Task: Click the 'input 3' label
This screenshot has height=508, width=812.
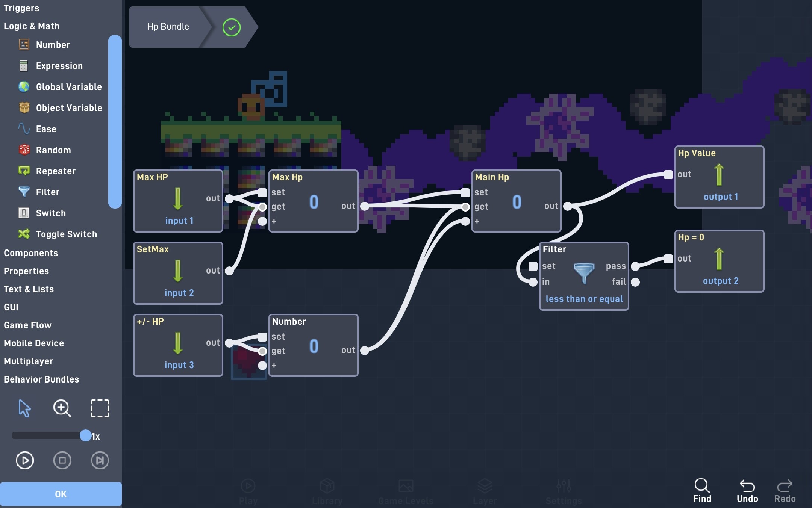Action: coord(179,365)
